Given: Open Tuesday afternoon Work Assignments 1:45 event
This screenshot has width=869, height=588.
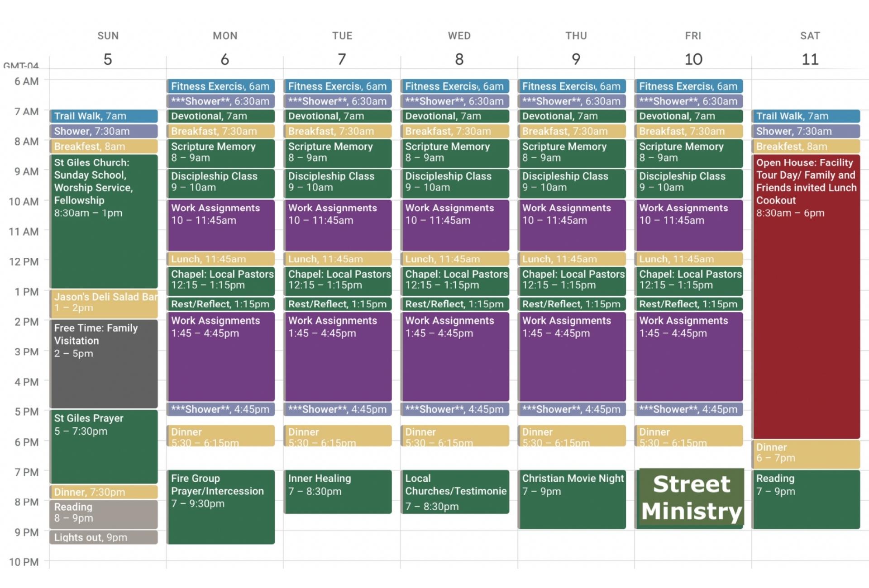Looking at the screenshot, I should (338, 356).
